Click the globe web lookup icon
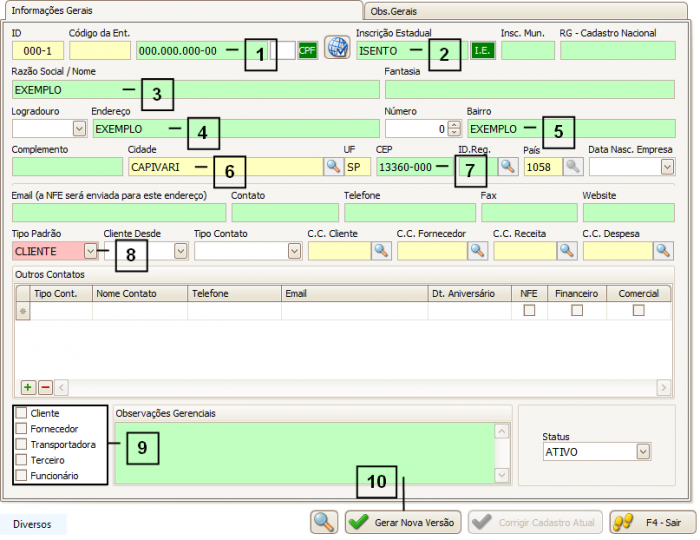700x540 pixels. (338, 50)
